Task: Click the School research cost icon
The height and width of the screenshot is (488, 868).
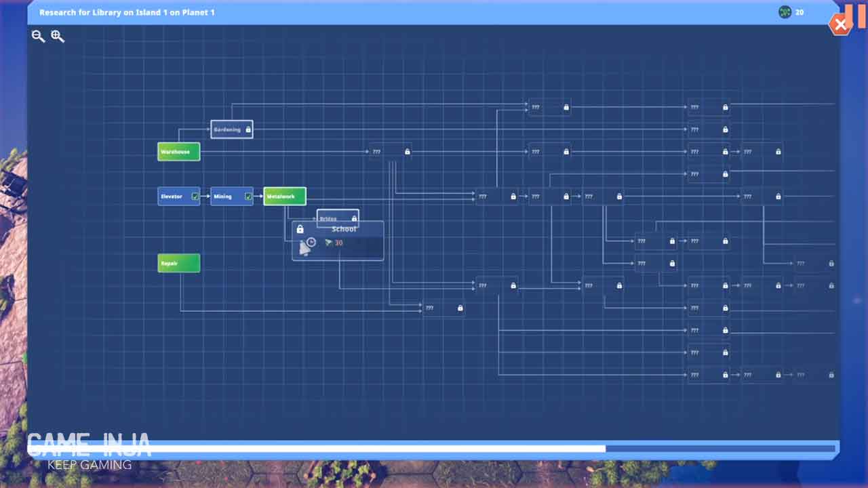Action: tap(328, 243)
